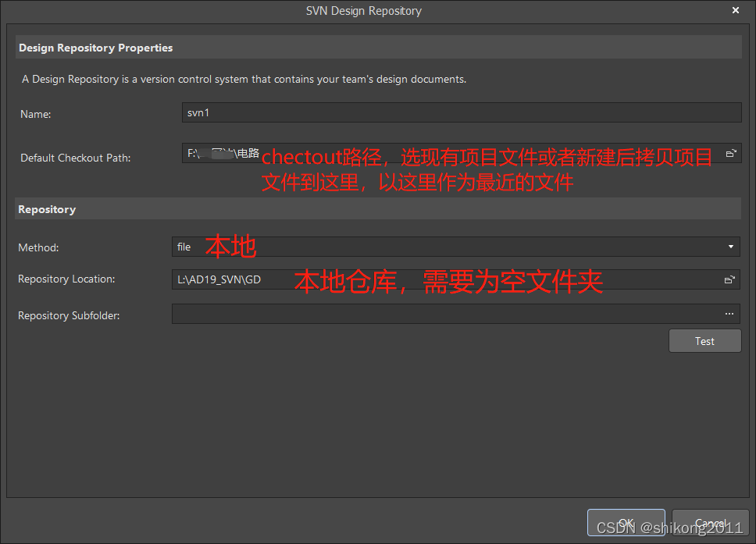Open the Method combo box showing "file"
Image resolution: width=756 pixels, height=544 pixels.
[453, 247]
